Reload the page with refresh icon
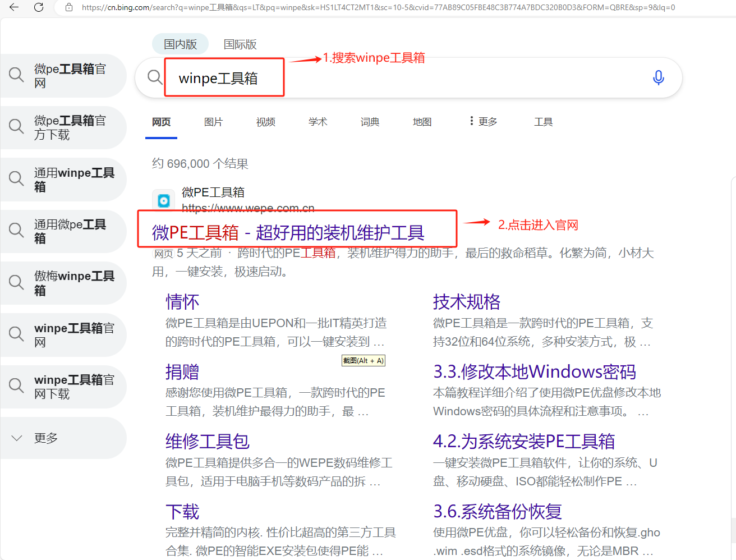Image resolution: width=736 pixels, height=560 pixels. pos(39,7)
